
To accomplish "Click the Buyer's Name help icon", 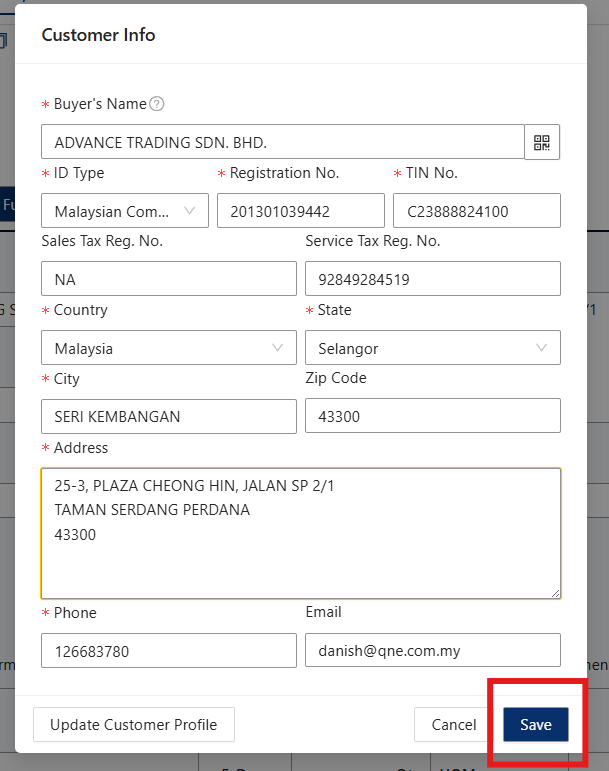I will tap(157, 104).
